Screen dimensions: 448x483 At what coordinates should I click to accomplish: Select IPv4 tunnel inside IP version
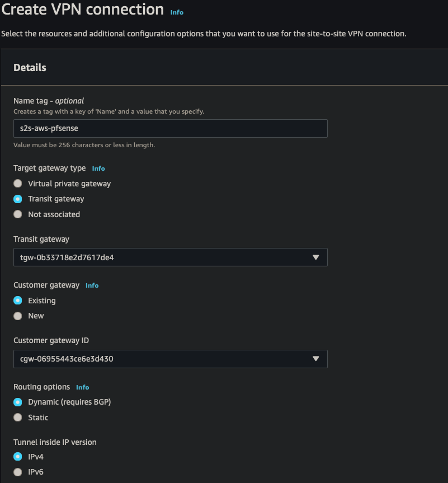[17, 457]
